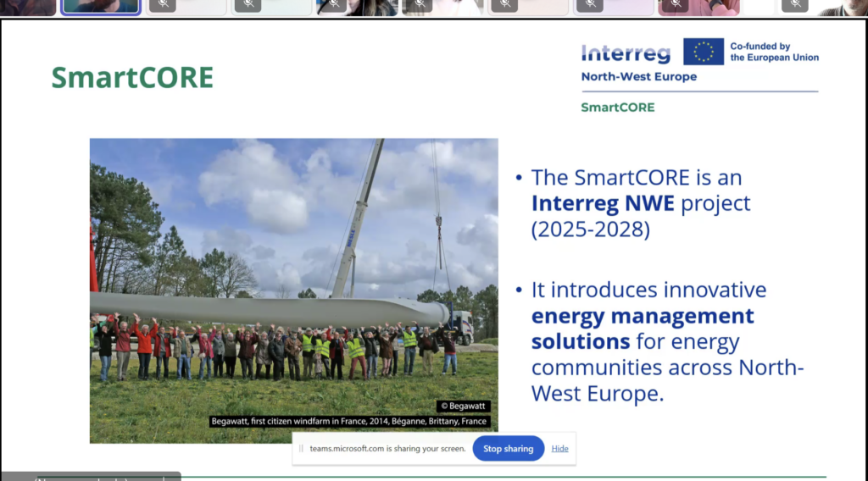The height and width of the screenshot is (481, 868).
Task: Click the European Union flag icon
Action: coord(704,52)
